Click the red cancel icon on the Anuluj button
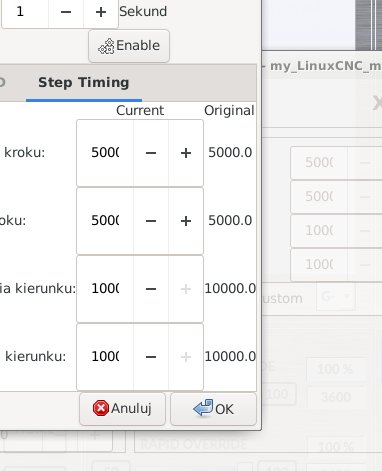This screenshot has height=471, width=382. [x=101, y=408]
